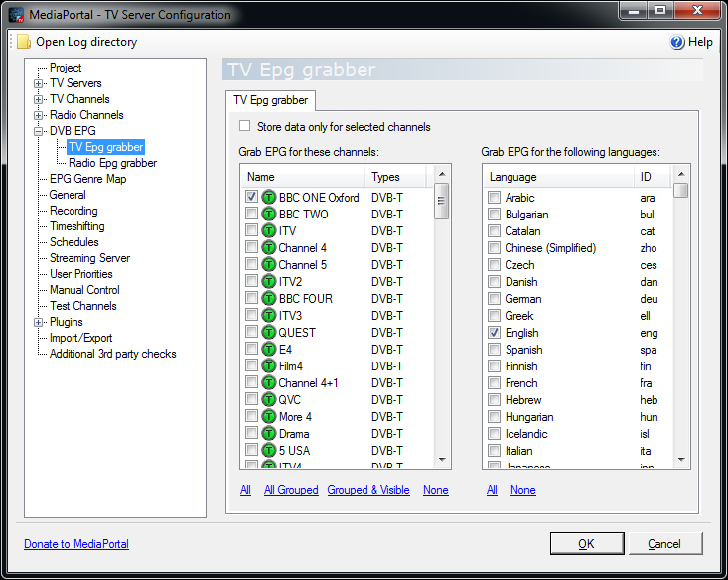Expand the Radio Channels tree node

coord(38,115)
